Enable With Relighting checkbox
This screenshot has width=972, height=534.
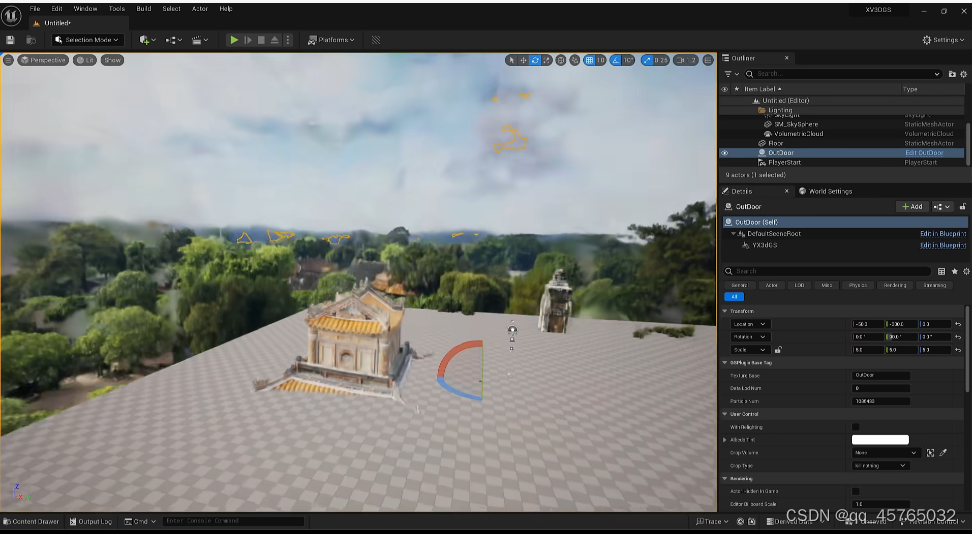pos(855,427)
